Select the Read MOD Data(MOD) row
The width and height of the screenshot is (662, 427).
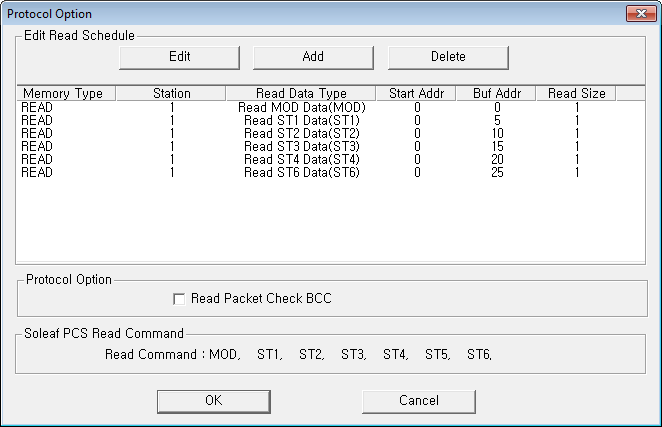click(x=331, y=108)
